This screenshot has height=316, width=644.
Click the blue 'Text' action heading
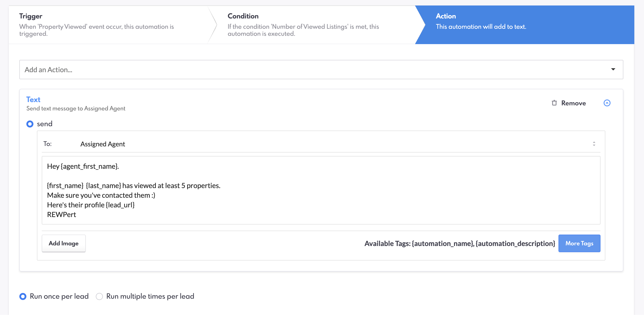tap(33, 100)
